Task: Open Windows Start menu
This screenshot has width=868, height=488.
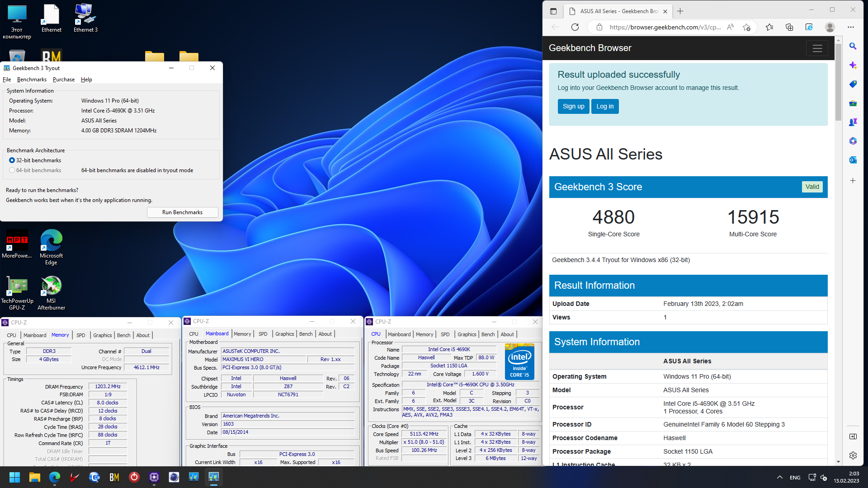Action: pos(14,477)
